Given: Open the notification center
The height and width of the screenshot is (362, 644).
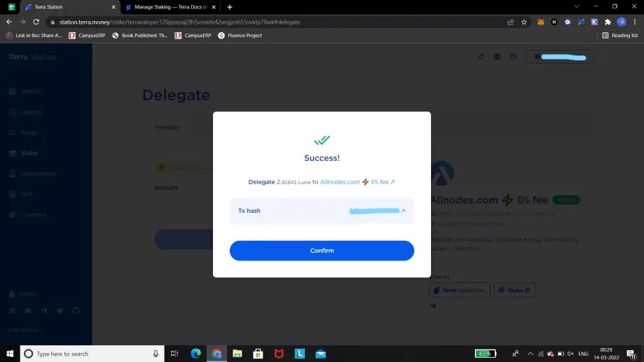Looking at the screenshot, I should pyautogui.click(x=631, y=354).
